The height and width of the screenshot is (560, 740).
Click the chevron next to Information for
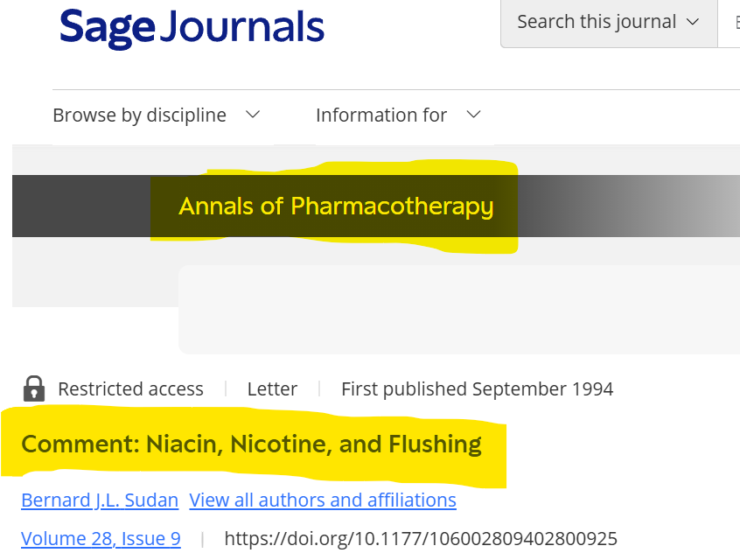click(x=473, y=115)
